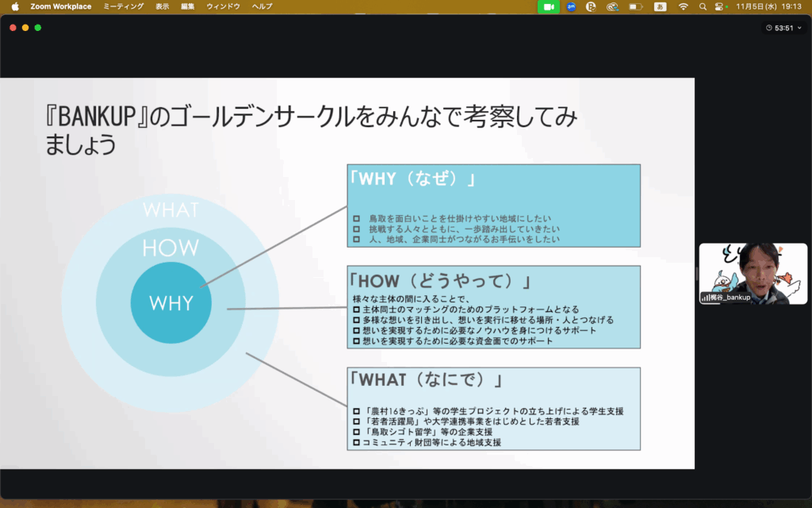Click the date and time display

click(x=770, y=6)
